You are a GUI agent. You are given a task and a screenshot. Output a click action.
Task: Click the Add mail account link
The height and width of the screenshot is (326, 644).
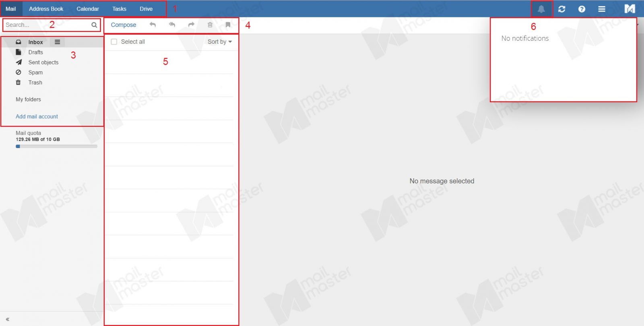click(x=37, y=116)
